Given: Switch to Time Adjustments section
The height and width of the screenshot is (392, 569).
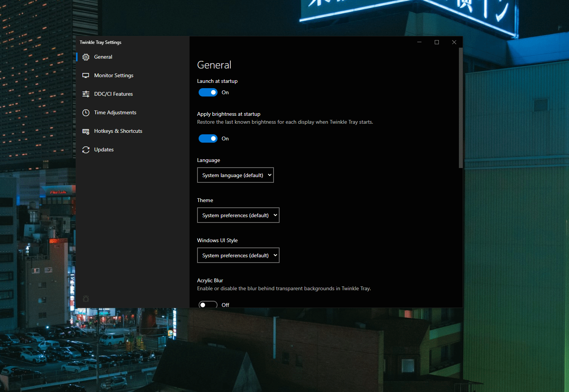Looking at the screenshot, I should click(x=132, y=113).
